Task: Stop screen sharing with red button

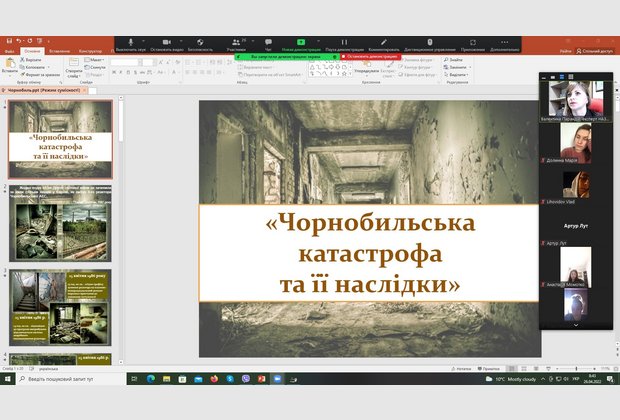Action: click(371, 57)
